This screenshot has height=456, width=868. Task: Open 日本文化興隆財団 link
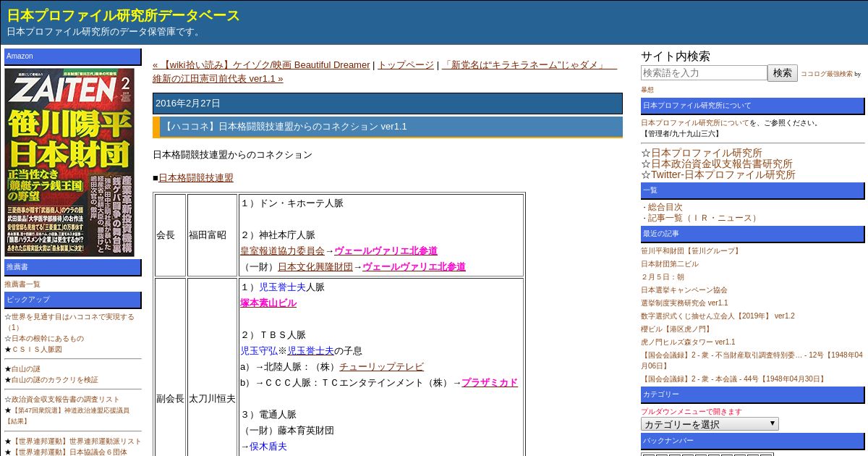(315, 267)
